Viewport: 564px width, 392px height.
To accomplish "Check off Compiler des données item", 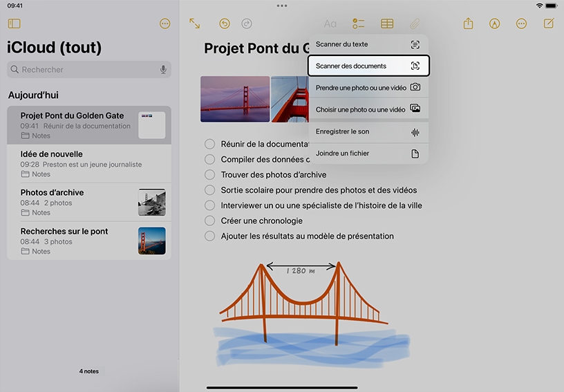I will (209, 159).
